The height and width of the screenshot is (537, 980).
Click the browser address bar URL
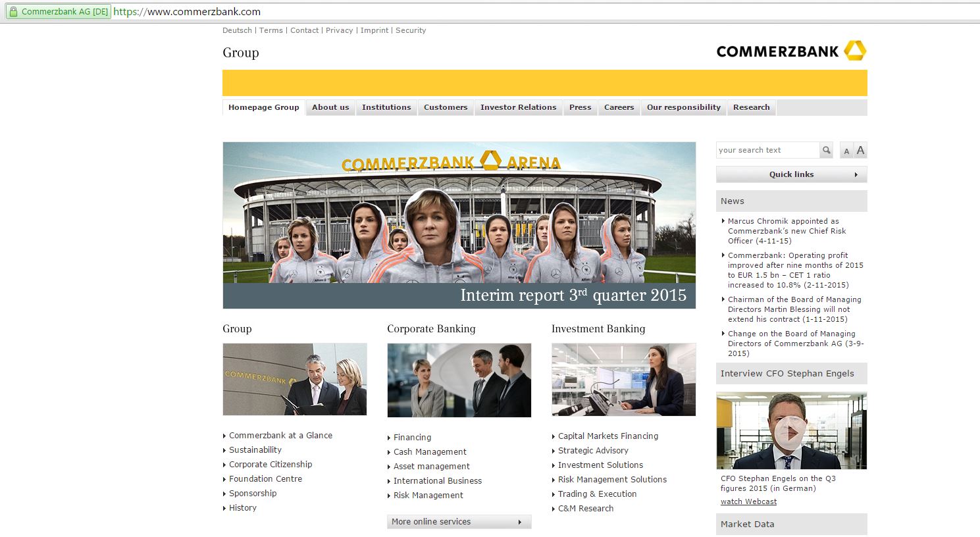[187, 12]
